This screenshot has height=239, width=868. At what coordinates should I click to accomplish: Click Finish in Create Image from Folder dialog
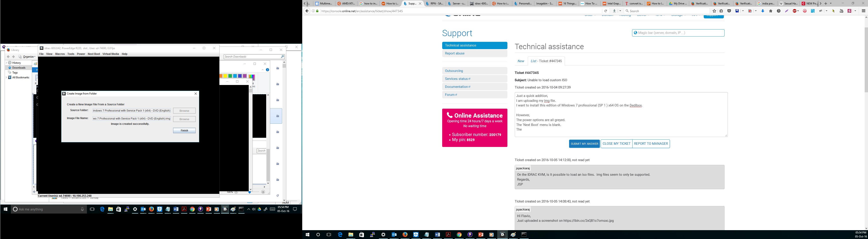click(x=184, y=131)
